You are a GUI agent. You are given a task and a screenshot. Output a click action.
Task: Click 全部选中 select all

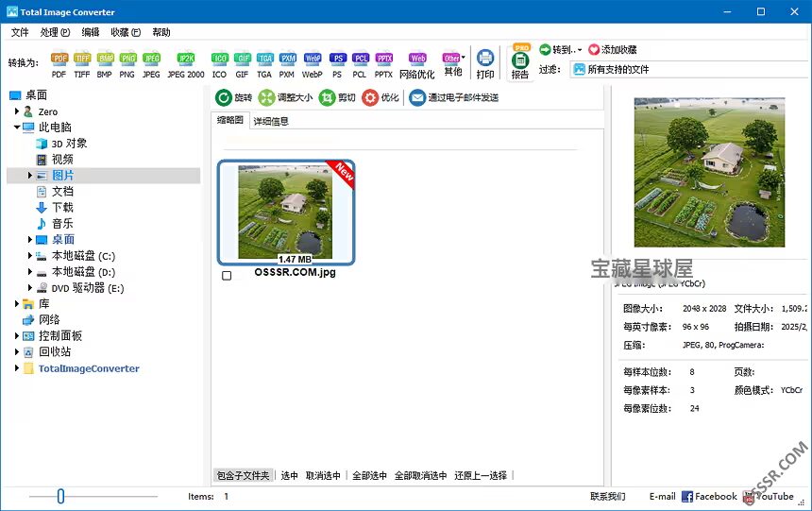370,475
